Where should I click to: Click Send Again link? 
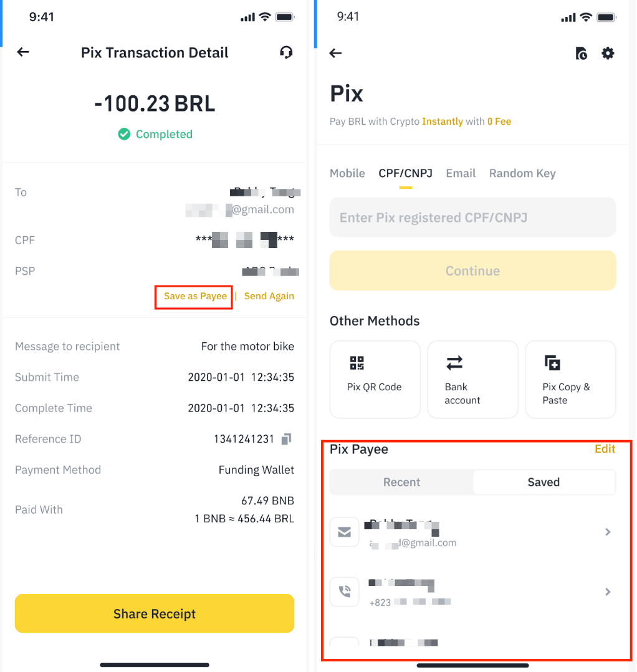(x=269, y=296)
